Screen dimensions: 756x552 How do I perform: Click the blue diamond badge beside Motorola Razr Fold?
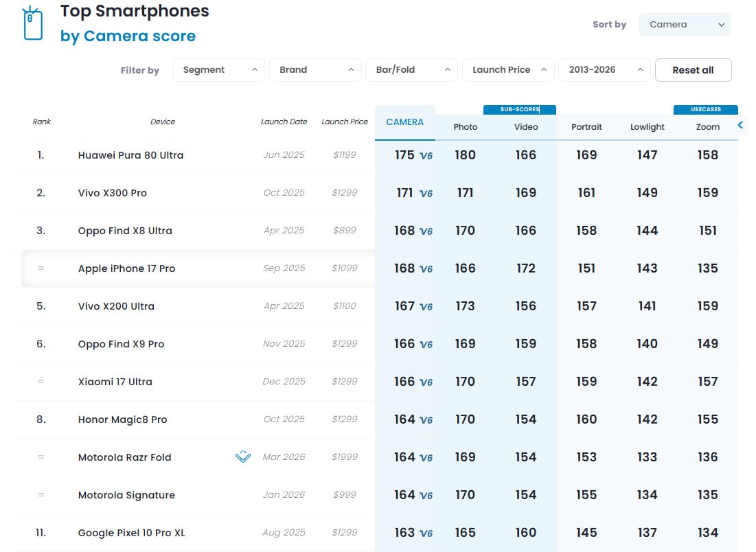[242, 457]
